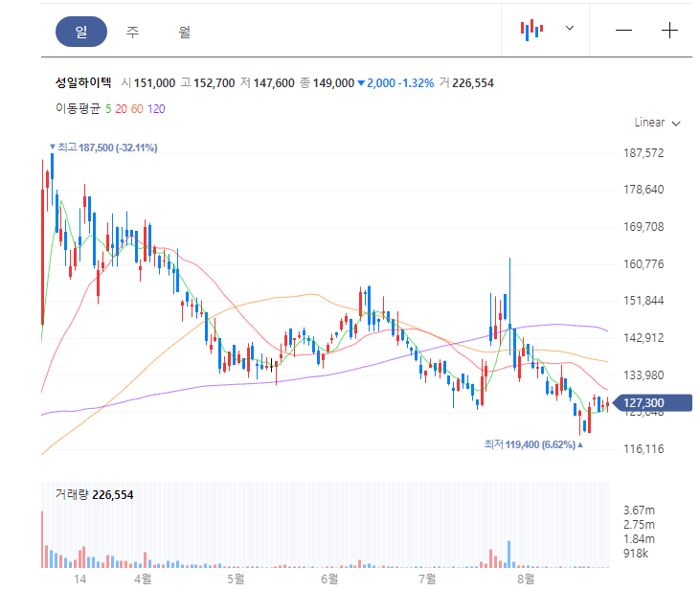700x613 pixels.
Task: Click the low price 147,600
Action: pyautogui.click(x=274, y=83)
